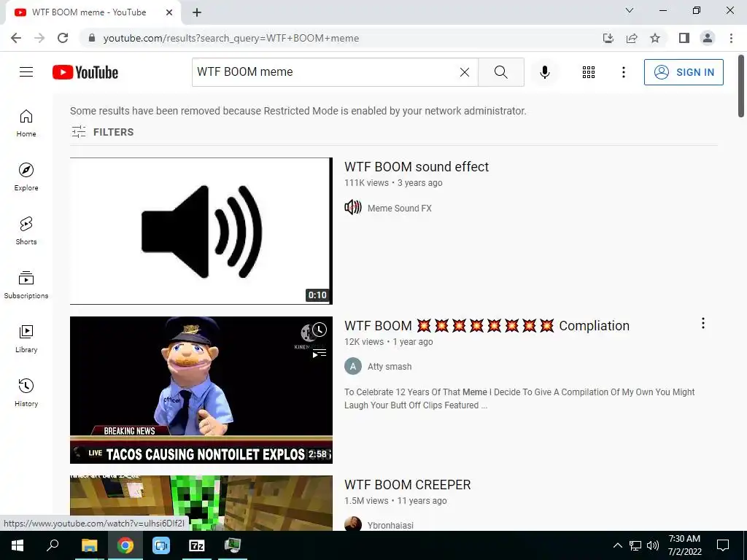Open YouTube settings three-dot menu
Viewport: 747px width, 560px height.
point(623,72)
